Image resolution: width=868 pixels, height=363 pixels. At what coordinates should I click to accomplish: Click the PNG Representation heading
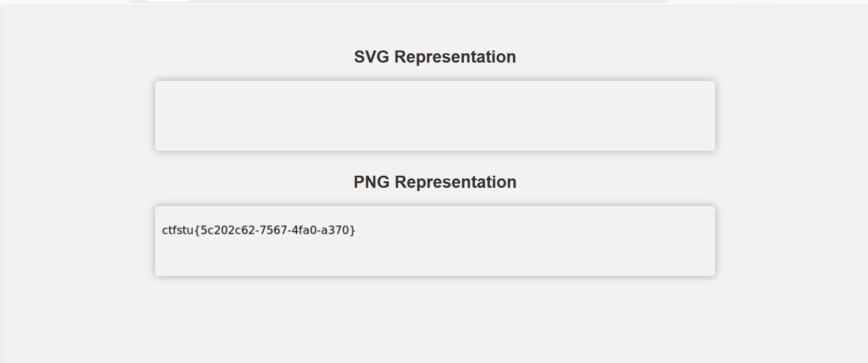[435, 182]
